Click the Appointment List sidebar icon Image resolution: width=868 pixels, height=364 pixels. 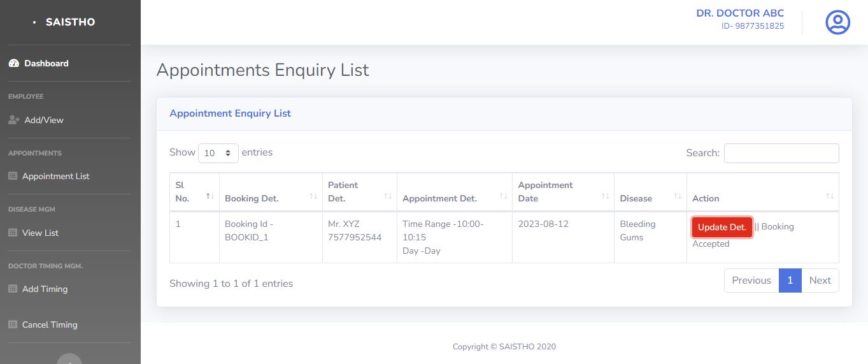(x=13, y=176)
